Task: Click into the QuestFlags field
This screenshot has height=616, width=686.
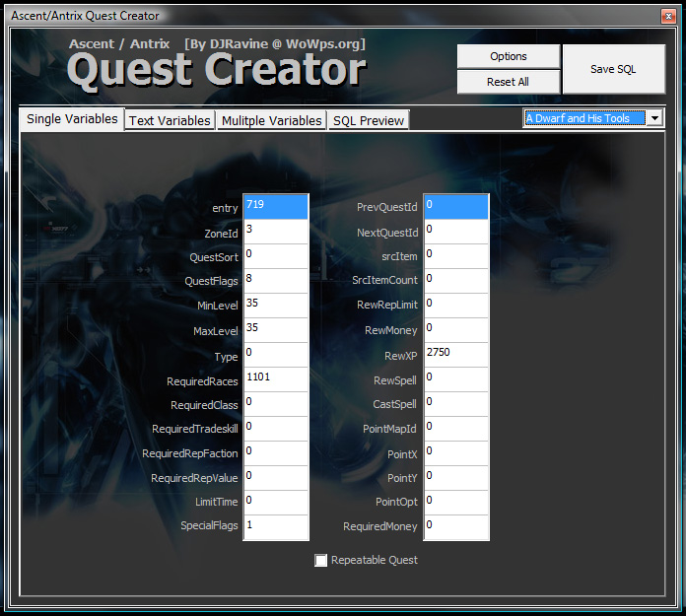Action: pyautogui.click(x=276, y=281)
